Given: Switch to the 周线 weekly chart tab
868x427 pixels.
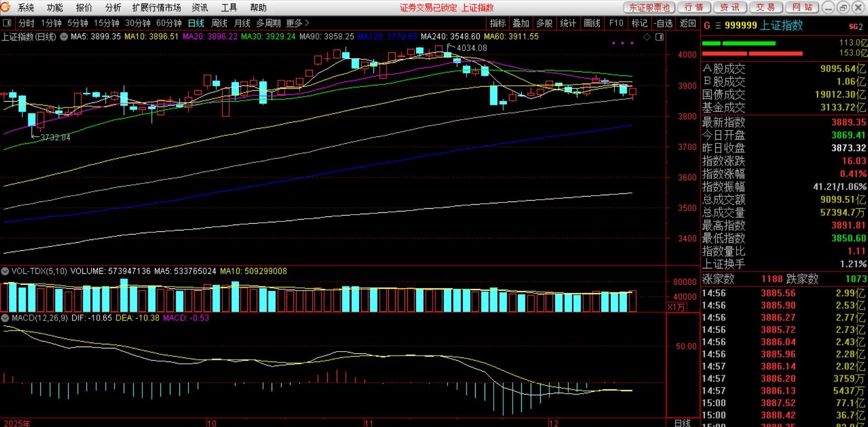Looking at the screenshot, I should [219, 23].
